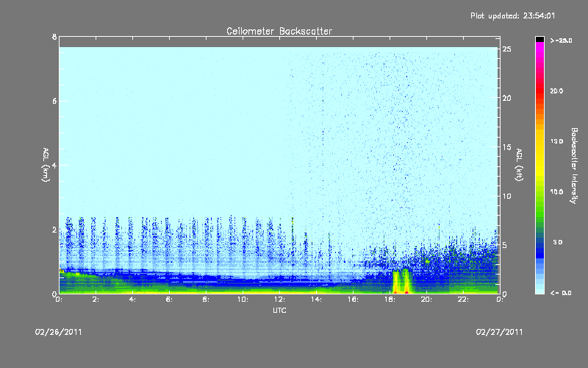Click the "15" kft tick on right axis
Screen dimensions: 588x368
click(506, 147)
